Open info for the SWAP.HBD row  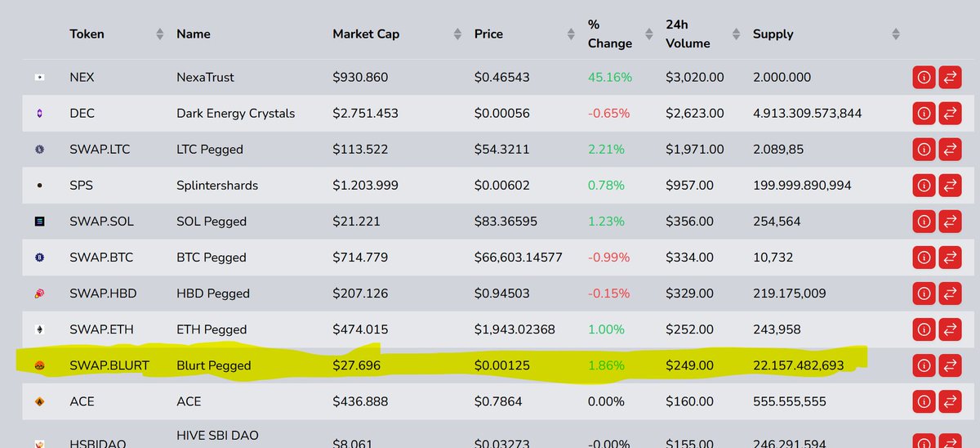(x=924, y=293)
